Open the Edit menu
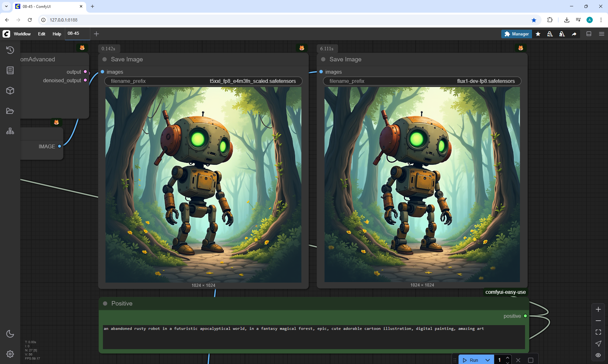608x364 pixels. pyautogui.click(x=41, y=34)
